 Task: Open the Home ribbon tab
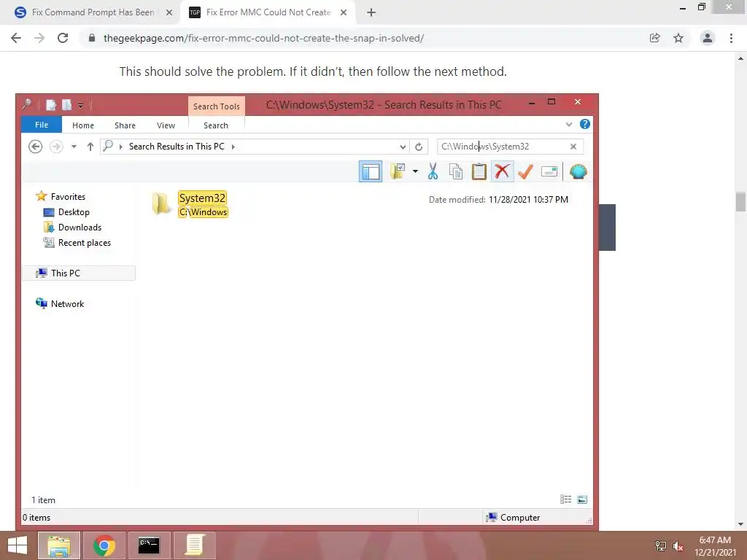(83, 125)
